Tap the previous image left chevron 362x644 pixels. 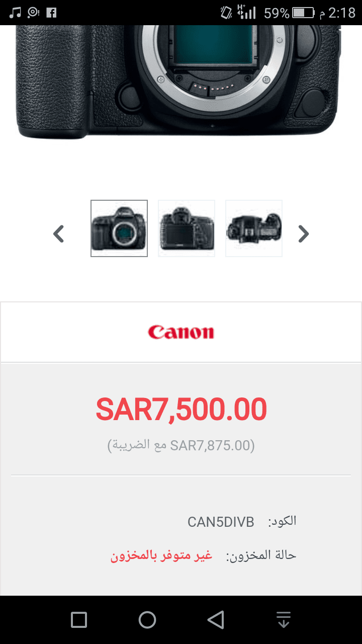pos(59,234)
